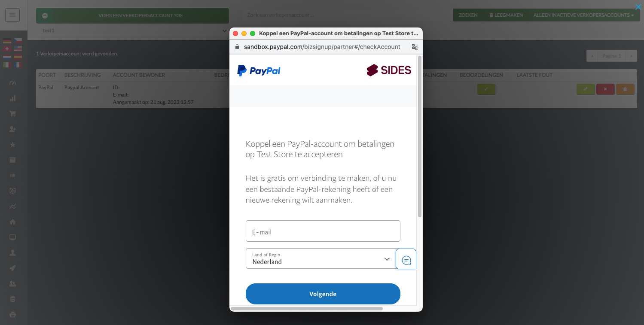644x325 pixels.
Task: Click the PayPal chat message icon
Action: 406,259
